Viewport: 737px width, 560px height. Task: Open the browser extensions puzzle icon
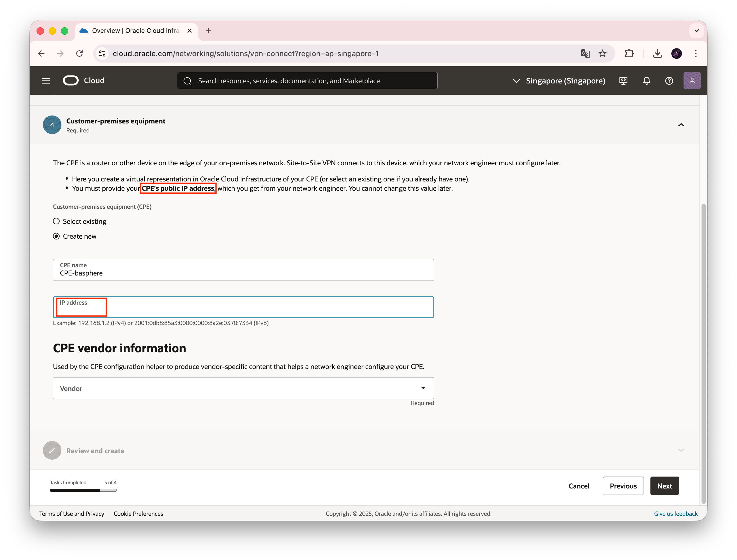click(629, 53)
